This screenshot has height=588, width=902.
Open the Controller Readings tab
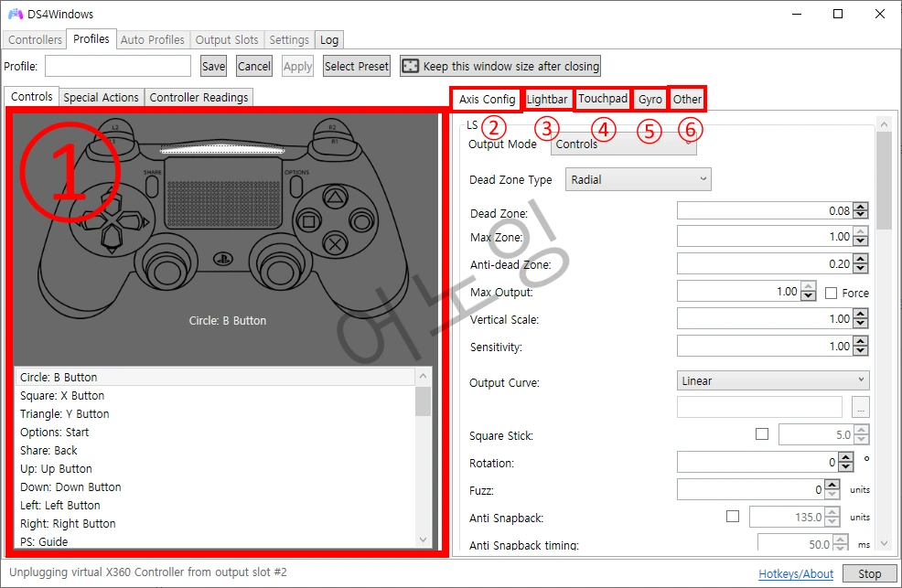tap(199, 97)
